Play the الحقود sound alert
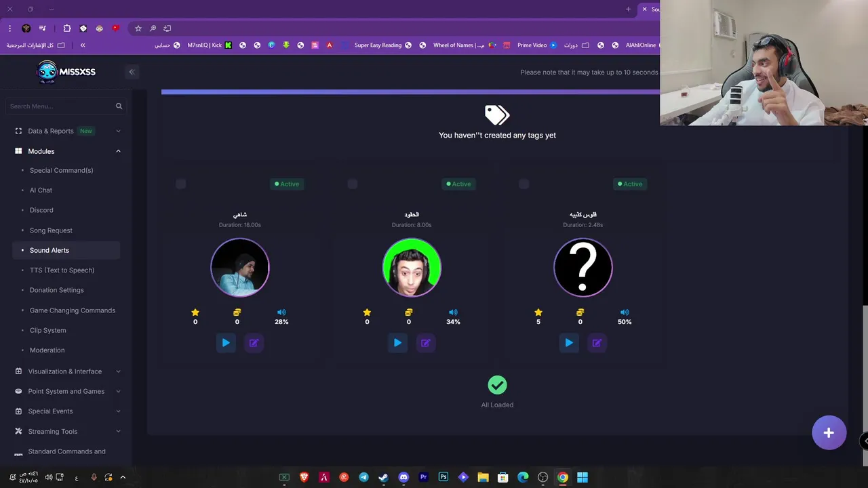 397,343
